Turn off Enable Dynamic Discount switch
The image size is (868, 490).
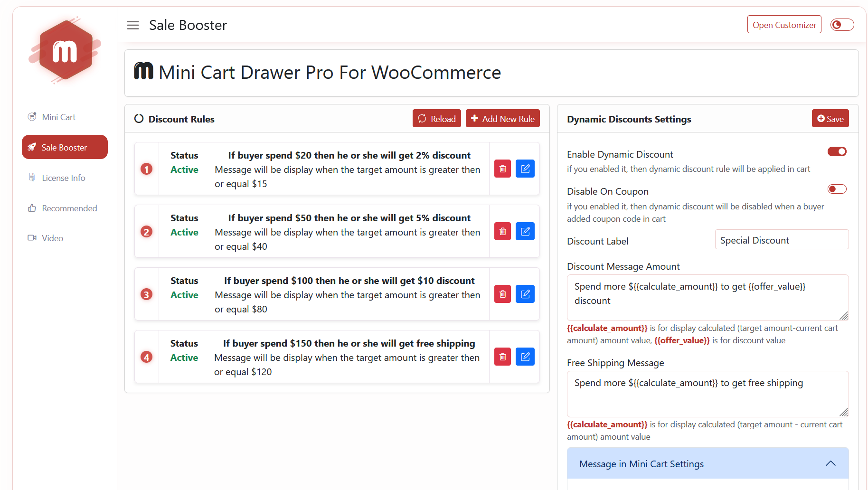pyautogui.click(x=837, y=151)
